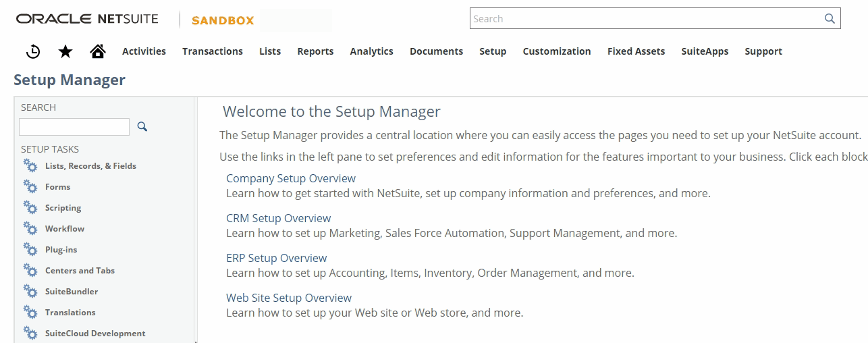Click the global search magnifier icon
The width and height of the screenshot is (868, 343).
pyautogui.click(x=830, y=19)
